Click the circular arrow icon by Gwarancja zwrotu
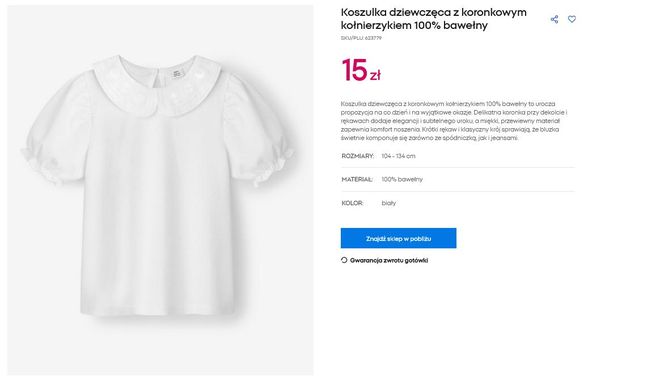 click(344, 260)
